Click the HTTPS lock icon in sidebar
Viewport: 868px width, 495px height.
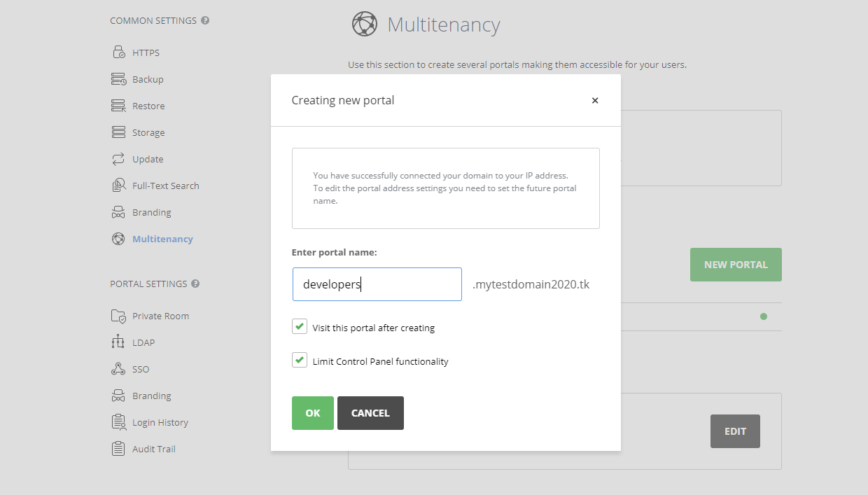click(x=118, y=53)
